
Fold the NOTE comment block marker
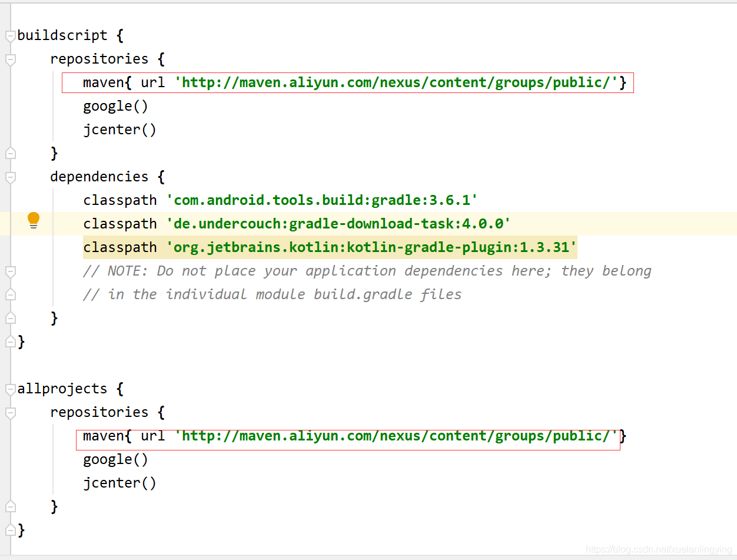[10, 271]
